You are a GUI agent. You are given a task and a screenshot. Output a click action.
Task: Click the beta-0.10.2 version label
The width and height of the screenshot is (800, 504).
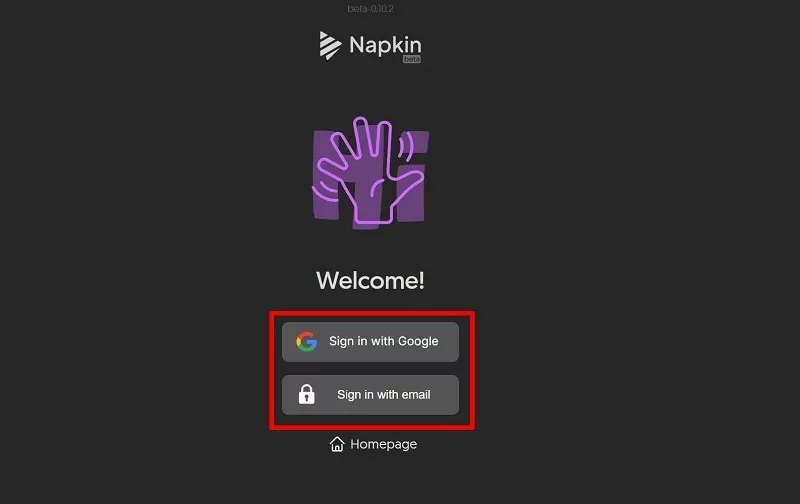(x=369, y=9)
